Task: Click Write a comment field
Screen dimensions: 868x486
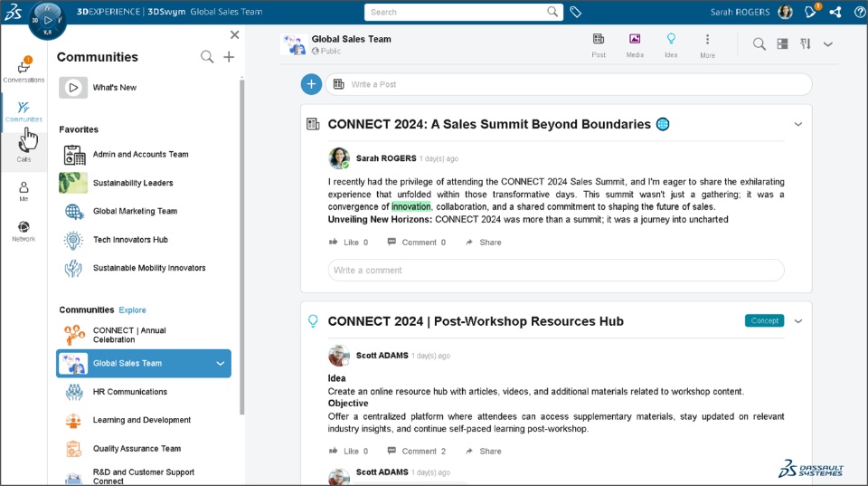Action: 556,271
